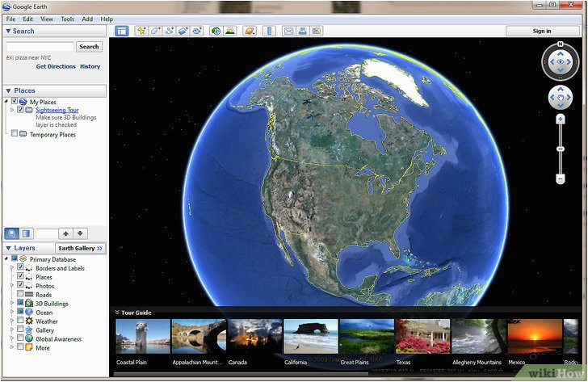Screen dimensions: 588x382
Task: Click the zoom out minus button
Action: pyautogui.click(x=561, y=179)
